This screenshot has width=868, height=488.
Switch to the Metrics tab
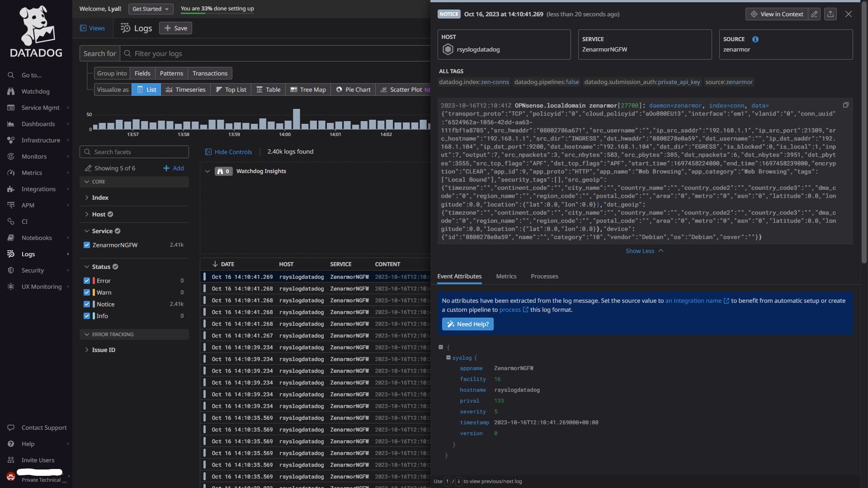point(506,276)
